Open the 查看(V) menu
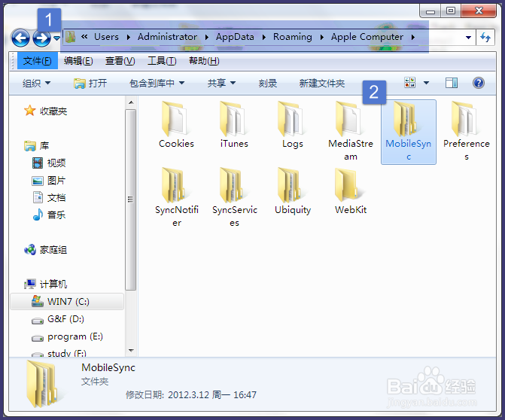Screen dimensions: 505x420 pyautogui.click(x=120, y=61)
